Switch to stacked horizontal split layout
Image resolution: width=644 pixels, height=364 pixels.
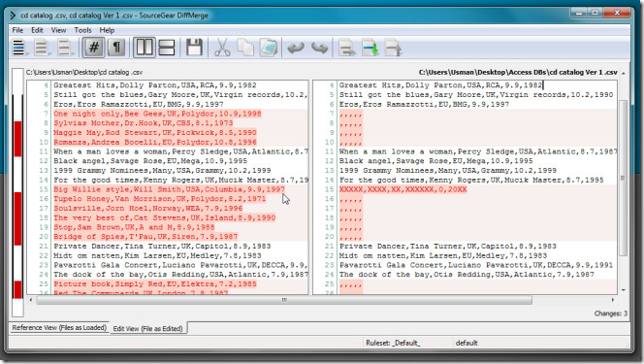tap(167, 48)
